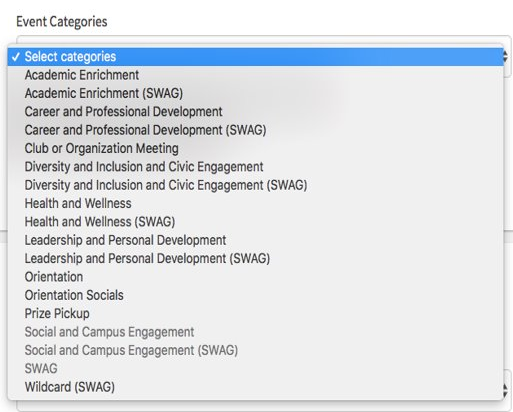Choose Career and Professional Development (SWAG)
513x412 pixels.
[x=255, y=130]
